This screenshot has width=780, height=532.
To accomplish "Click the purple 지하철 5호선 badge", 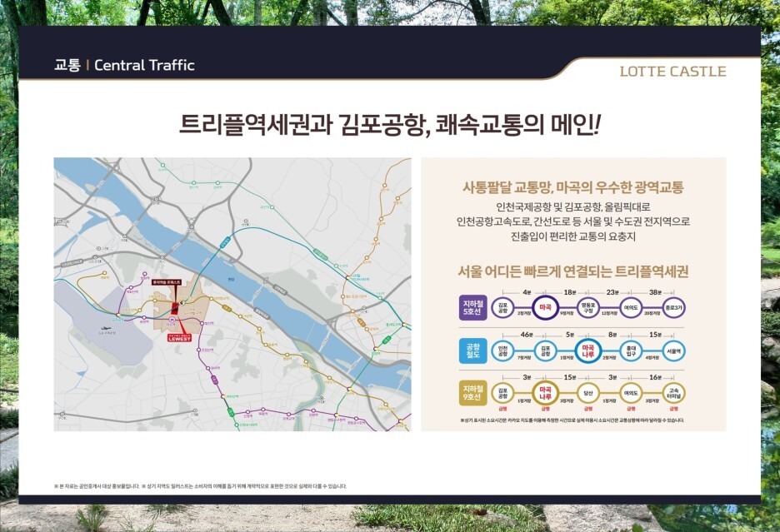I will [473, 308].
